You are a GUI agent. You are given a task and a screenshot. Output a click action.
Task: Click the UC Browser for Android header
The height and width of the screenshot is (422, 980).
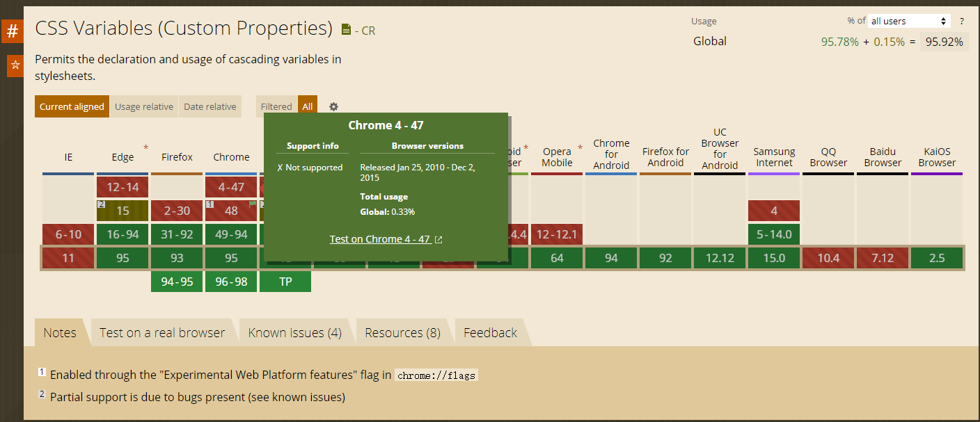tap(720, 149)
